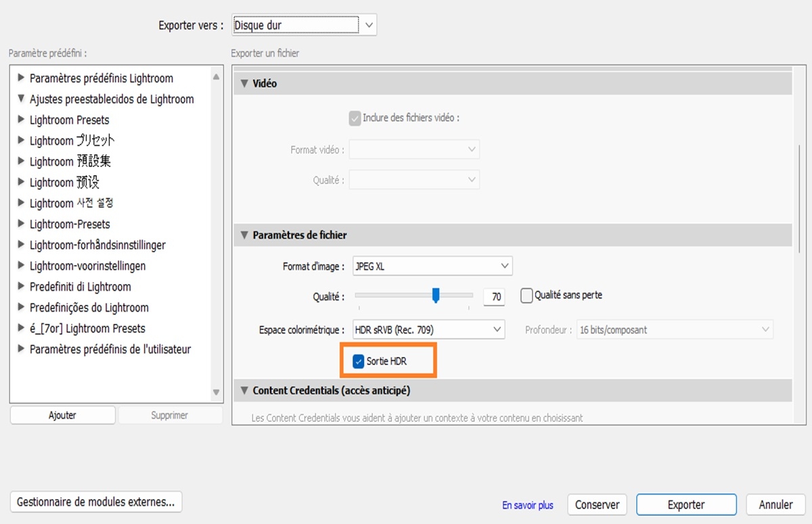Disable the Sortie HDR checkbox
This screenshot has width=812, height=524.
[x=359, y=362]
